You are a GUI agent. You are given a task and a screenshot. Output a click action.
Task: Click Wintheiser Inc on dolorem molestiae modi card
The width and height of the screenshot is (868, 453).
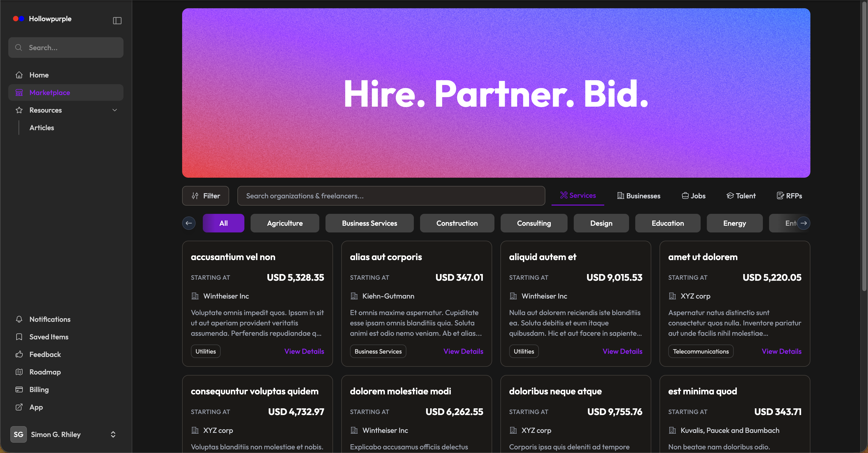pos(385,431)
